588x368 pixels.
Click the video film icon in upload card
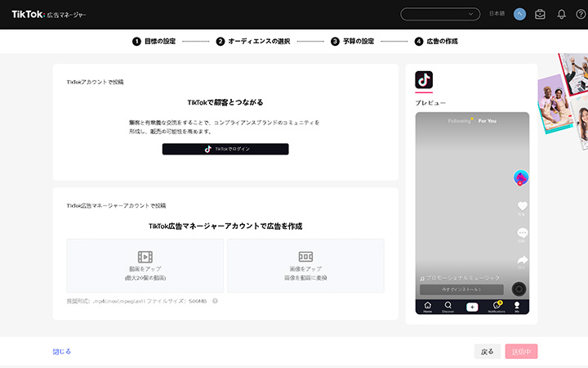[x=145, y=257]
